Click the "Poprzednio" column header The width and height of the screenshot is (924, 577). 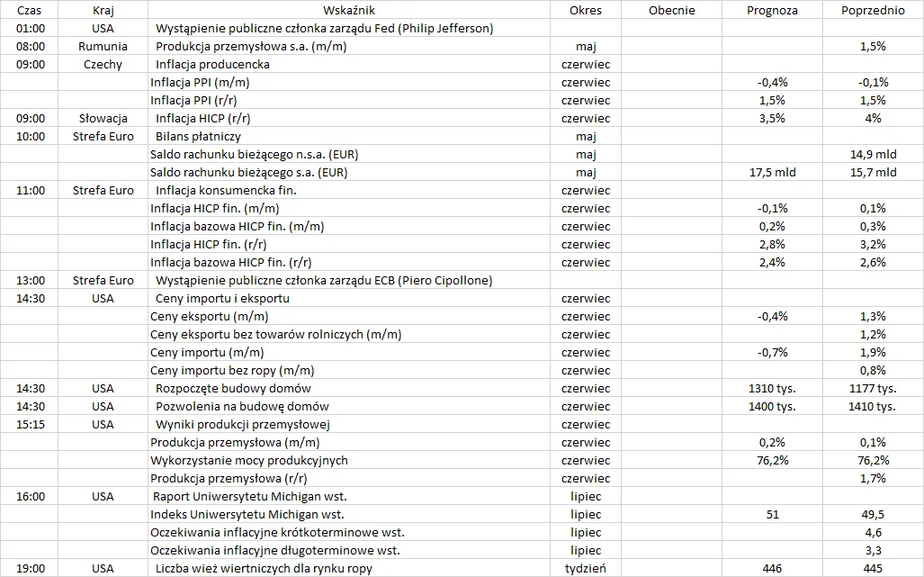873,10
